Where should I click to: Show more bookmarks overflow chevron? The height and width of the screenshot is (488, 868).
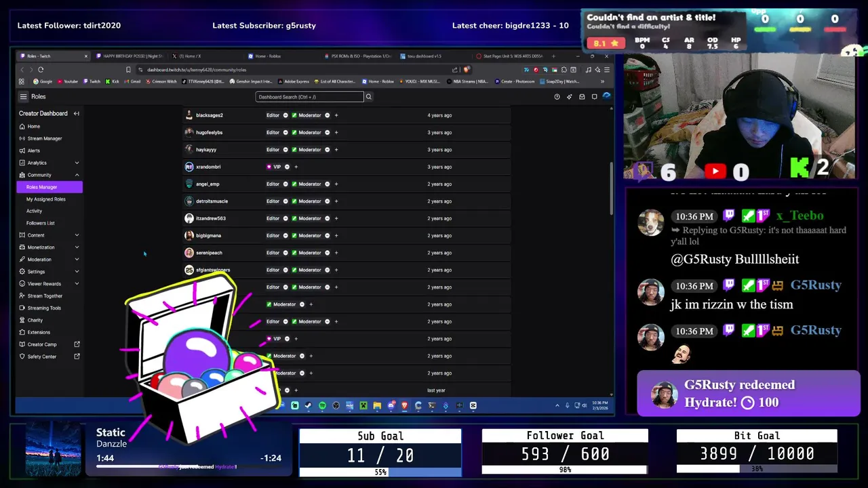(603, 81)
